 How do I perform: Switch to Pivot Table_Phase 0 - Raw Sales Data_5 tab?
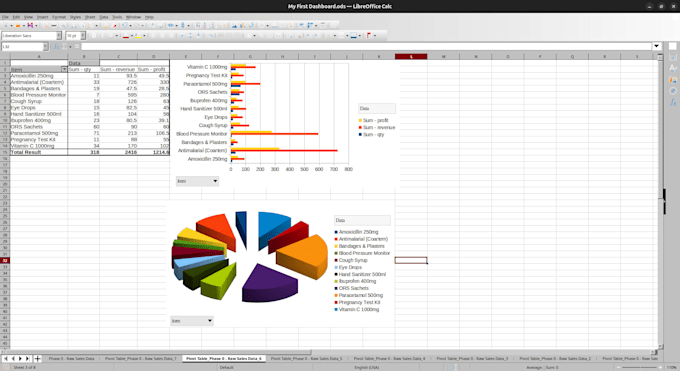[306, 358]
